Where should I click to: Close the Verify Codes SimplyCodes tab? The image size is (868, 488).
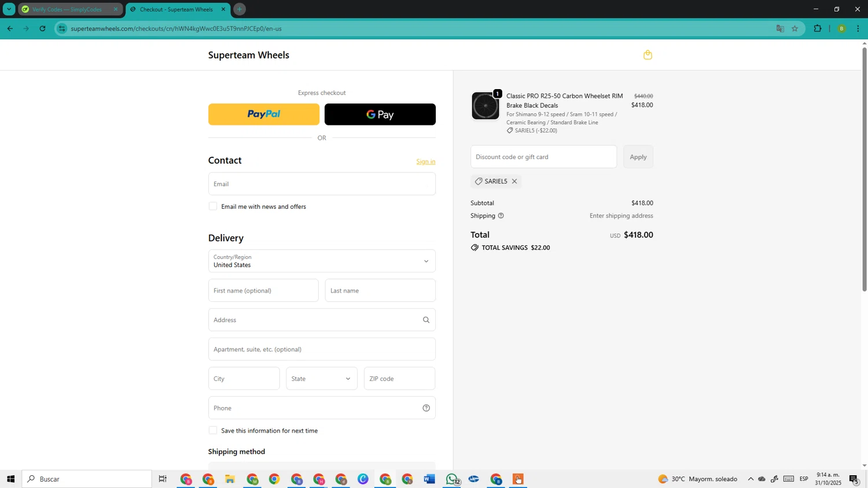pos(115,9)
